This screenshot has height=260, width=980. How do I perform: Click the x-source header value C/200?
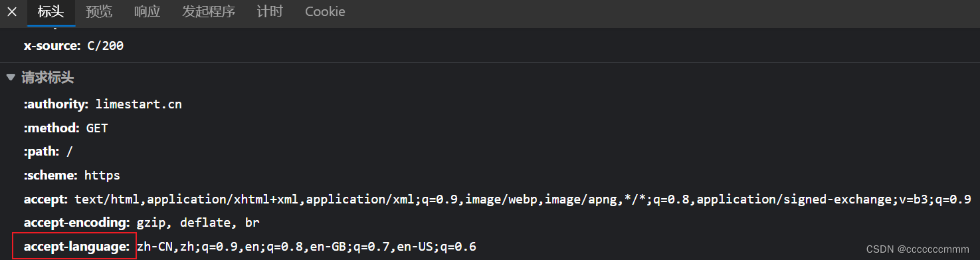click(105, 46)
